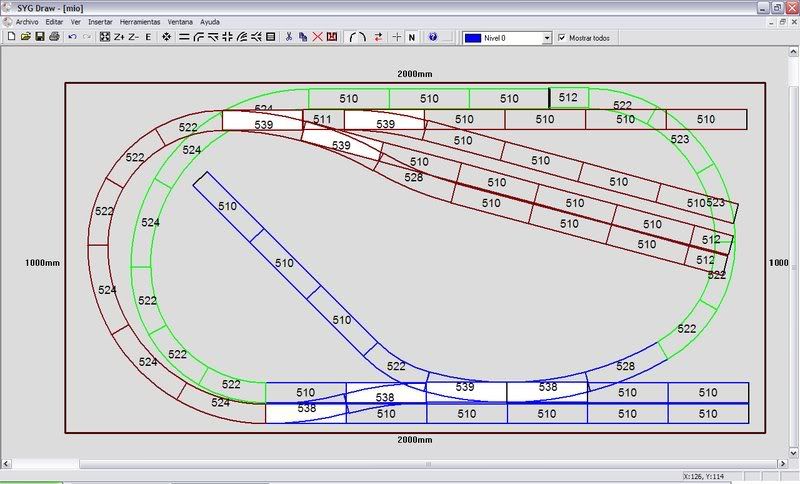Save the layout with floppy icon

[x=40, y=37]
